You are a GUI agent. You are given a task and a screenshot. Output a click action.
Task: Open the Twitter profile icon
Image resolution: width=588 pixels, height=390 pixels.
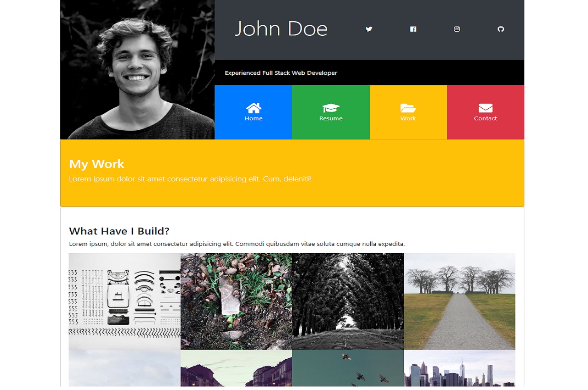(369, 29)
